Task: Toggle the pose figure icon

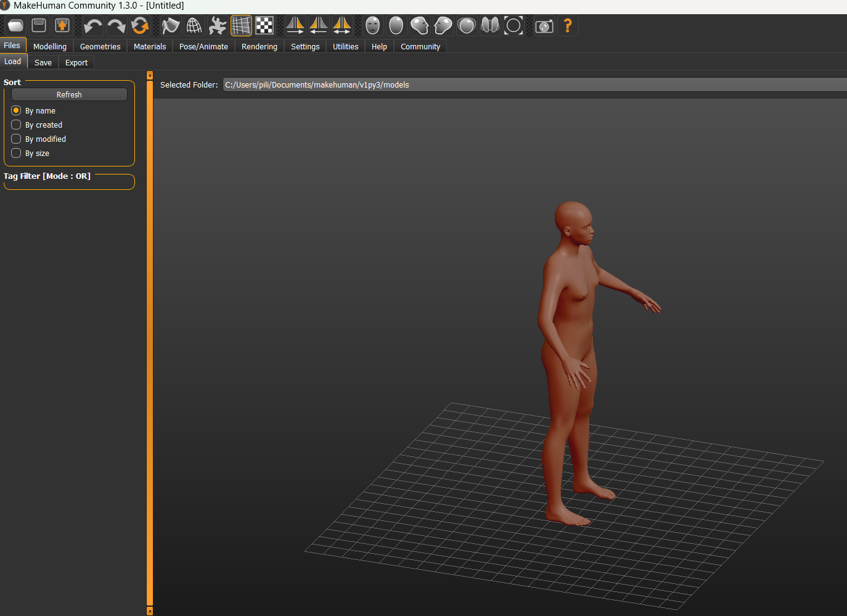Action: point(218,26)
